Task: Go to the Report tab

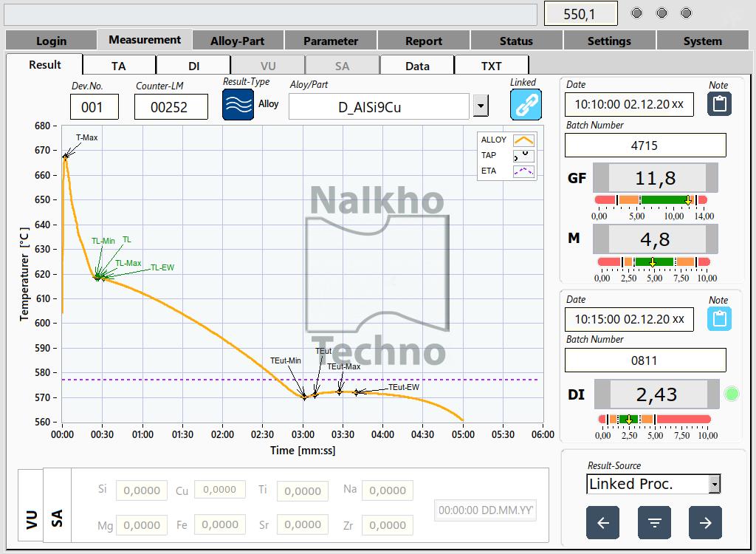Action: (423, 41)
